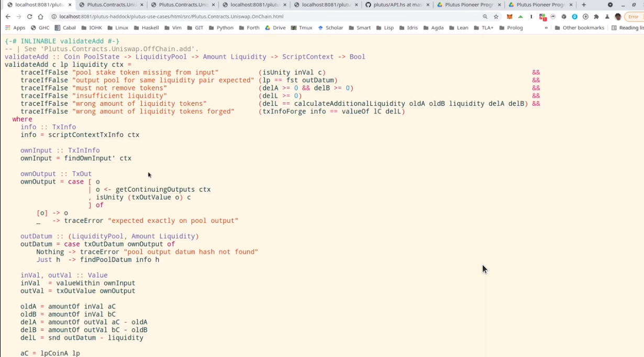Expand the IOHK bookmarks folder
The width and height of the screenshot is (644, 357).
pyautogui.click(x=92, y=28)
